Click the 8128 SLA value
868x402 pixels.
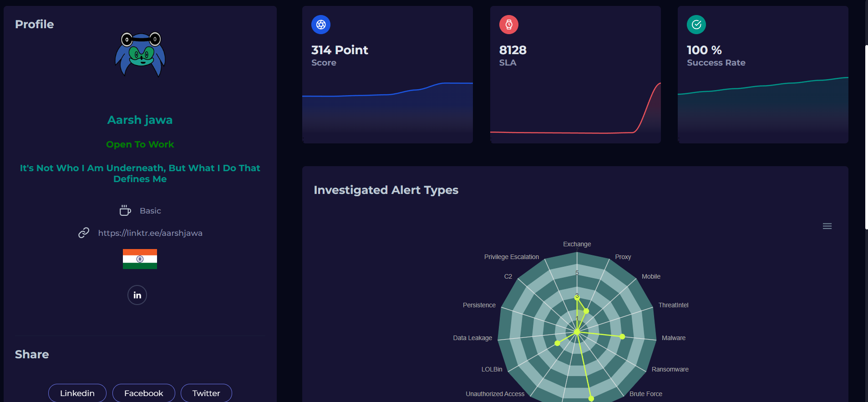click(513, 50)
